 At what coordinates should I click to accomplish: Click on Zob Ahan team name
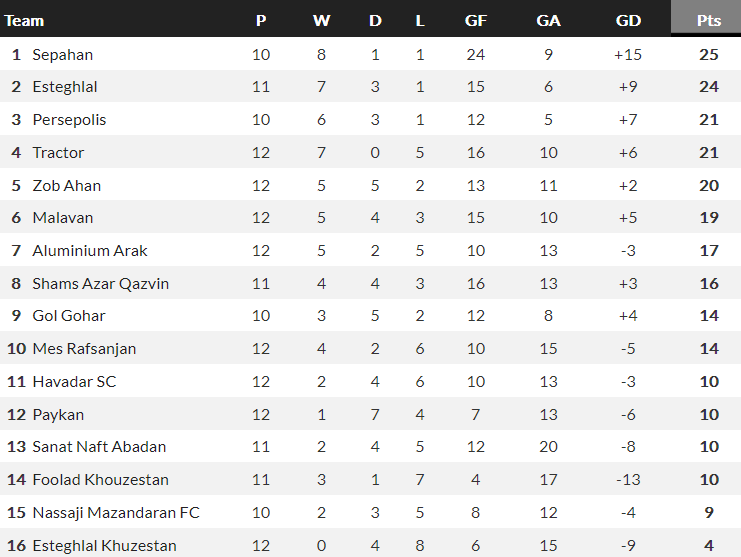[67, 185]
